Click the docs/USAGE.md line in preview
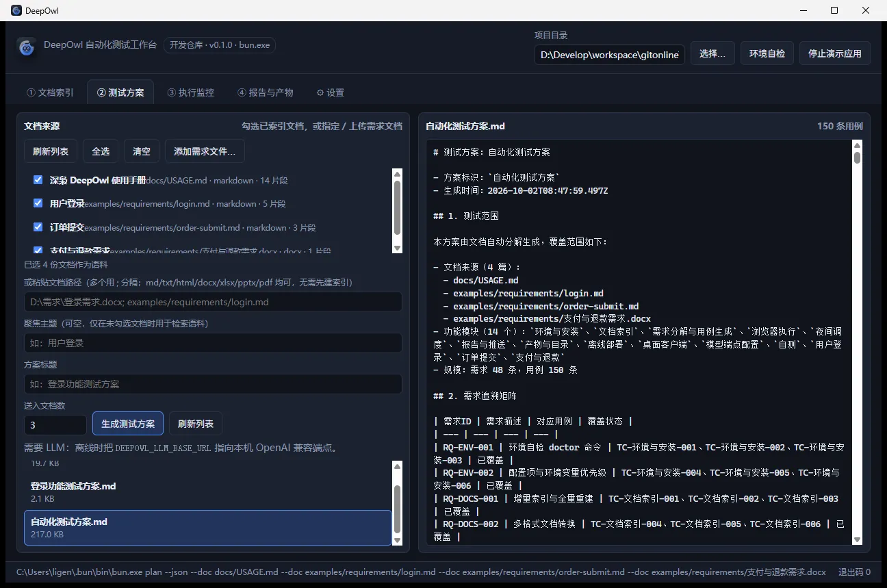 pos(481,280)
